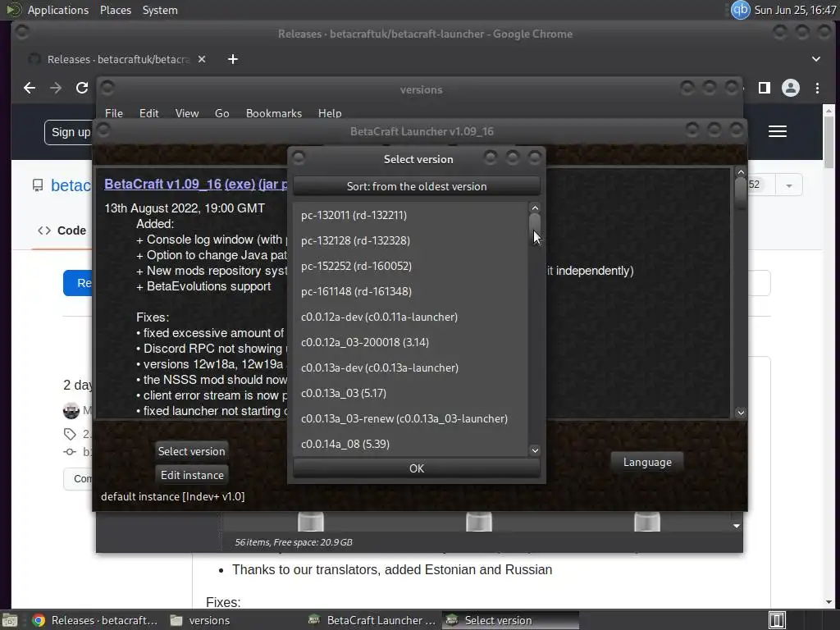Select version c0.0.14a_08 (5.39)
Image resolution: width=840 pixels, height=630 pixels.
coord(410,444)
